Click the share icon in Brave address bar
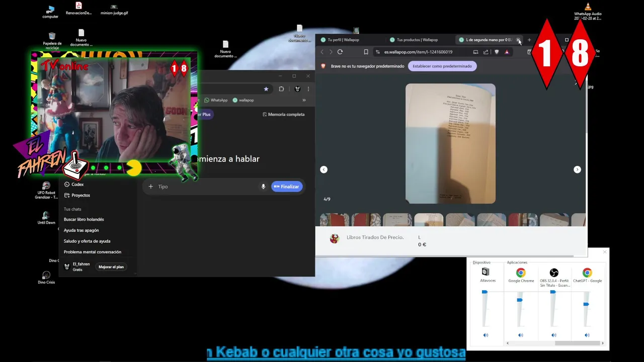644x362 pixels. (x=486, y=52)
